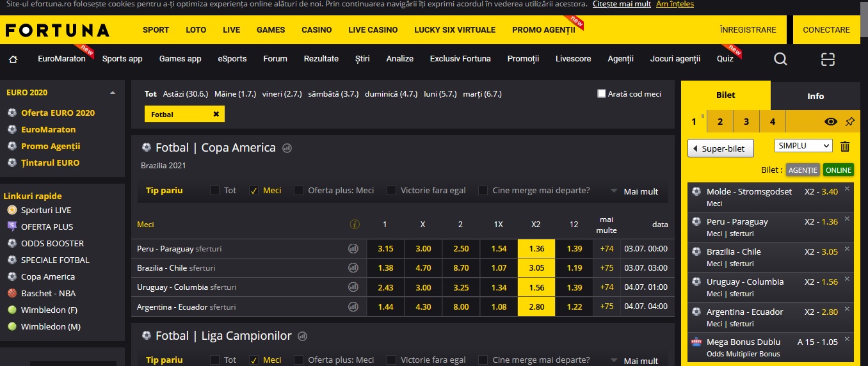The height and width of the screenshot is (366, 868).
Task: Pin the bet slip with pin icon
Action: pos(849,122)
